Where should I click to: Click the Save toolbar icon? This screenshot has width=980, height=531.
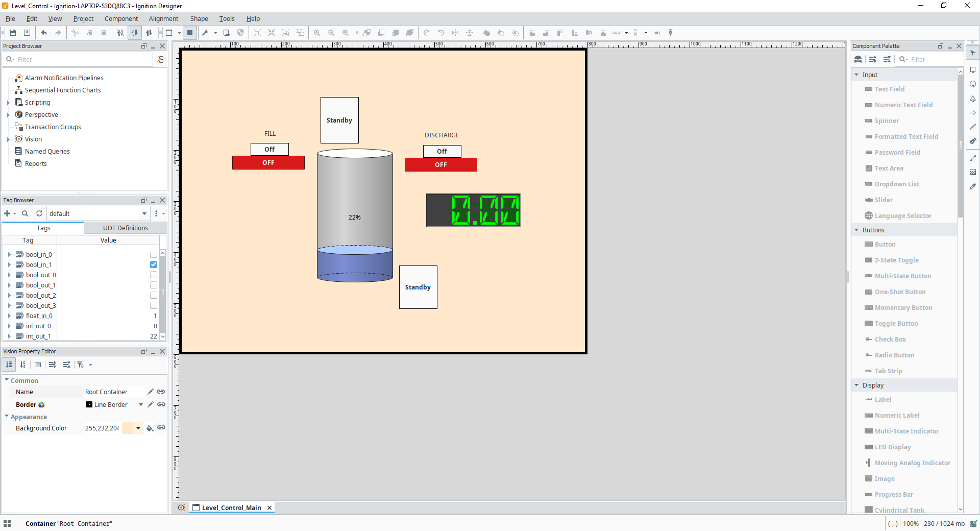point(13,33)
